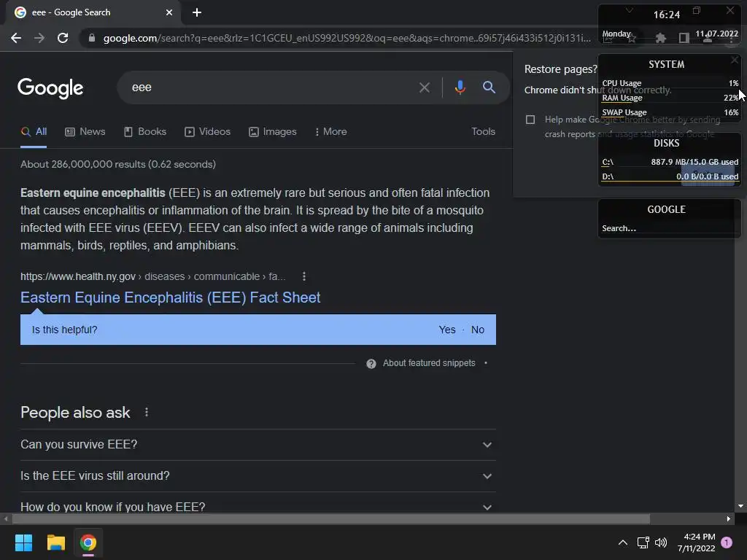Viewport: 747px width, 560px height.
Task: Click the D:\ disk entry in widget
Action: (x=670, y=176)
